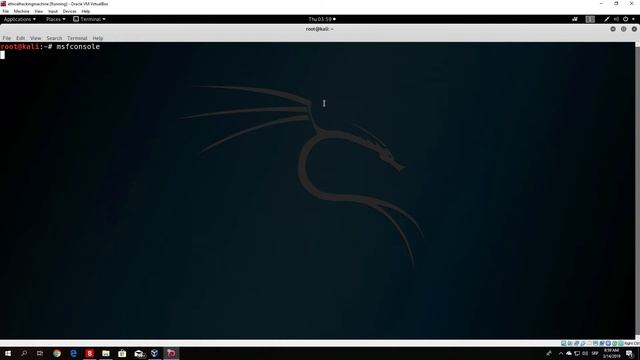640x360 pixels.
Task: Open Windows Action Center notification icon
Action: (629, 353)
